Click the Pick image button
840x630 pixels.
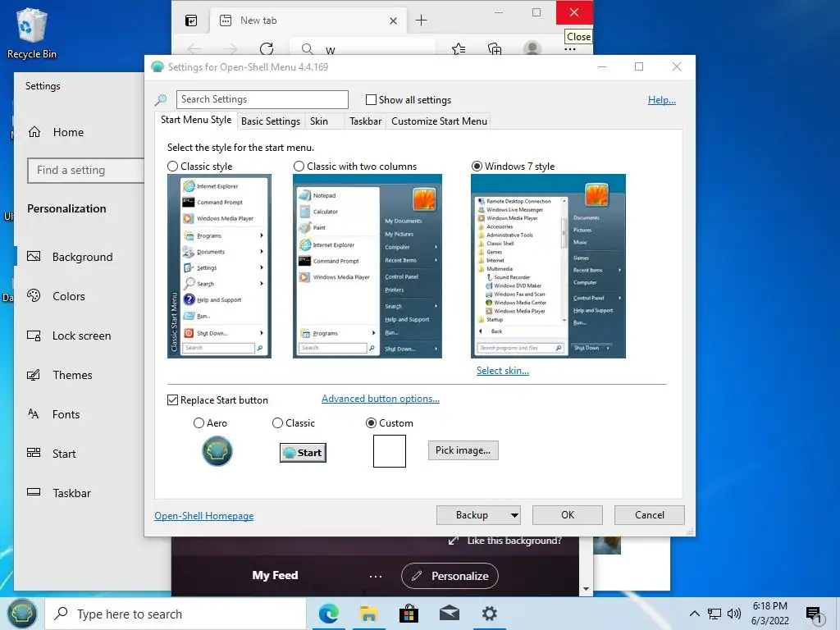(x=463, y=450)
